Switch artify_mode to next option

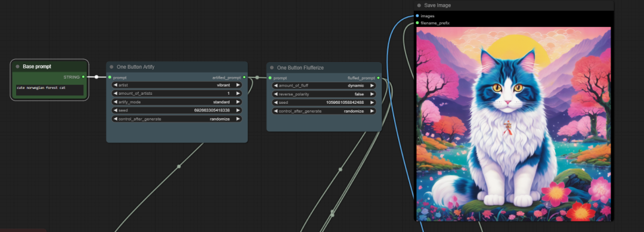238,102
